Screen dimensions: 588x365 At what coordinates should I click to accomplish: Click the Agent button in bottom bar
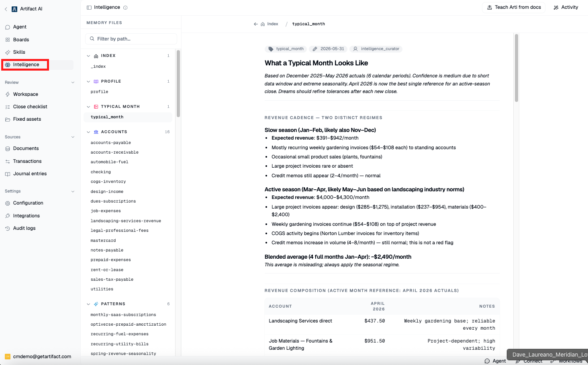[495, 361]
